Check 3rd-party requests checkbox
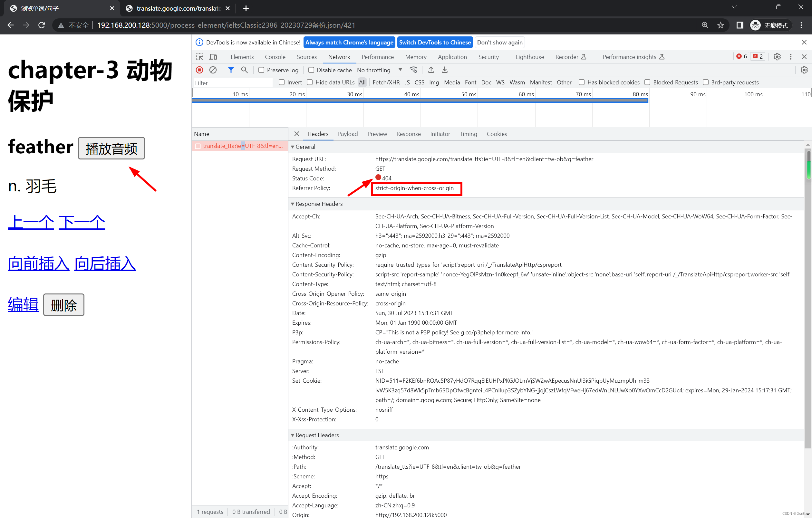The image size is (812, 518). (x=705, y=82)
